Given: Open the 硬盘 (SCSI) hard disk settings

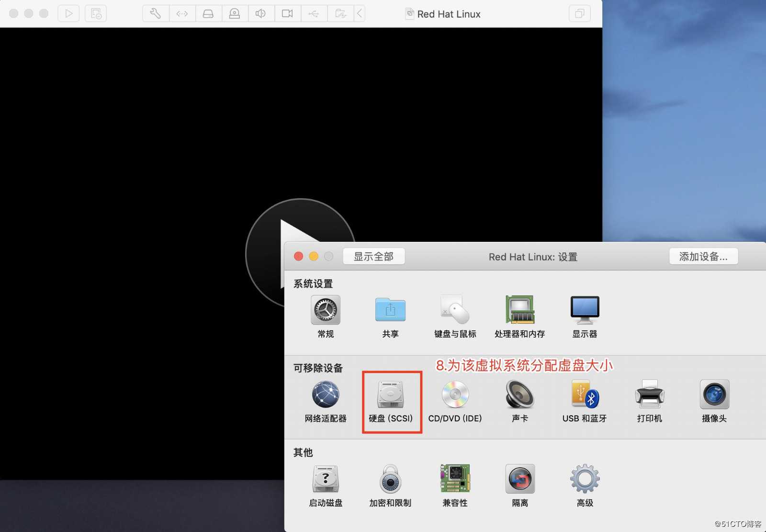Looking at the screenshot, I should (x=391, y=401).
